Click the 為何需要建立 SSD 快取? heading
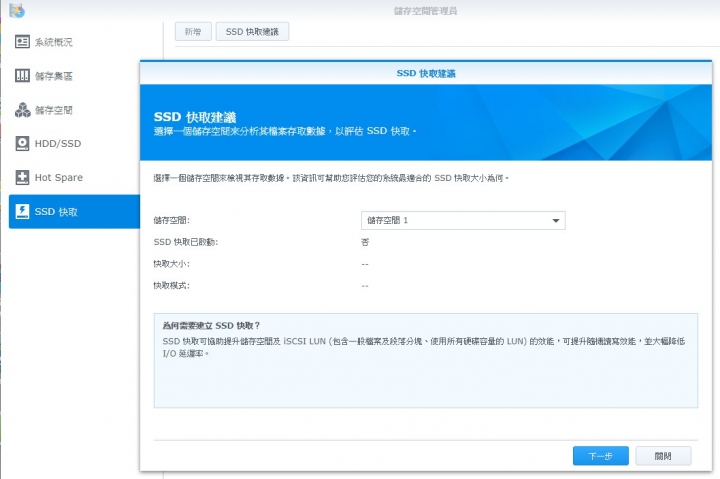 pos(211,326)
